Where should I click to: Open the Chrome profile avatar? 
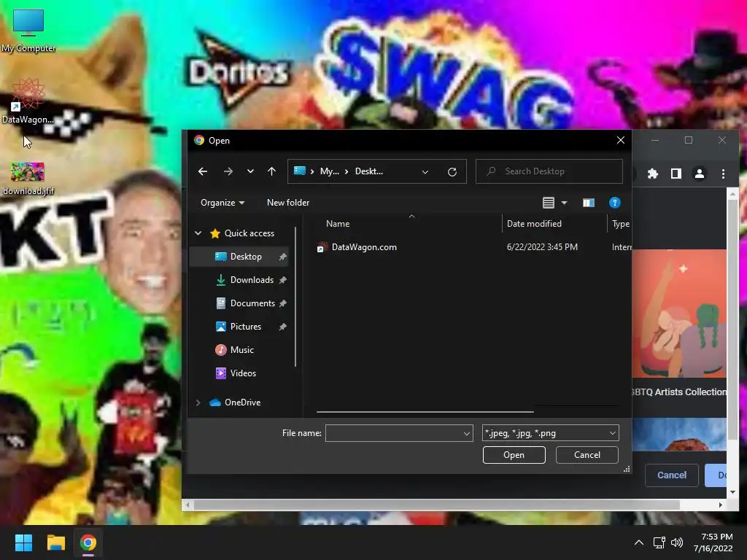(700, 174)
